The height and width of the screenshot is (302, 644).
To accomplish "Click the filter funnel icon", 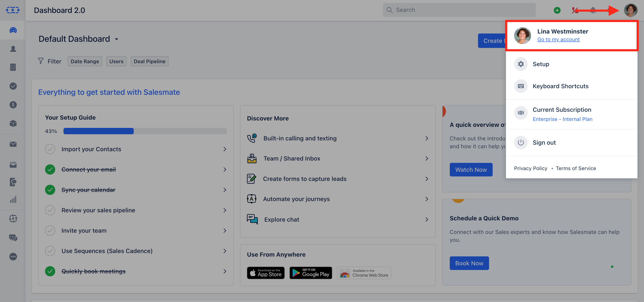I will (x=41, y=61).
